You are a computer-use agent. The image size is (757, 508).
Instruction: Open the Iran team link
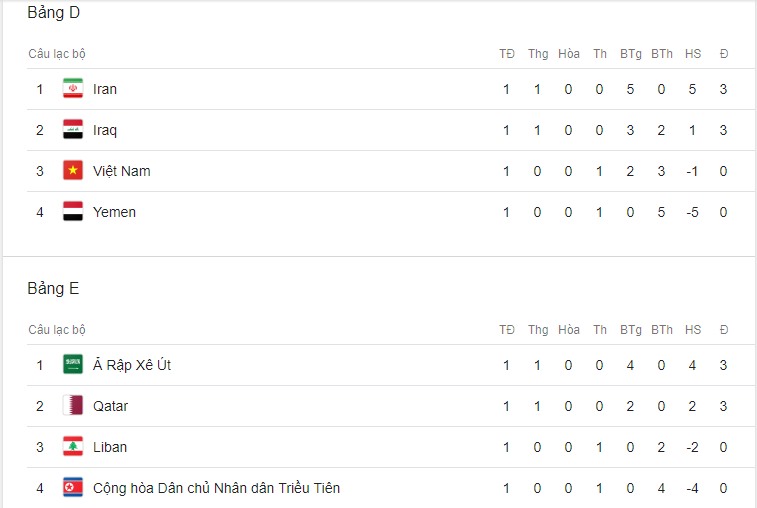[105, 89]
